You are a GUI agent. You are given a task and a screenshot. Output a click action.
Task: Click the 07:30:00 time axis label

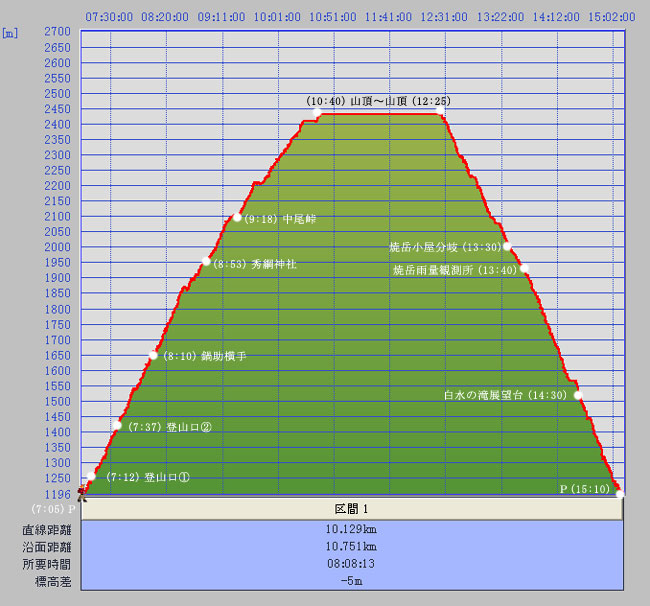coord(109,17)
